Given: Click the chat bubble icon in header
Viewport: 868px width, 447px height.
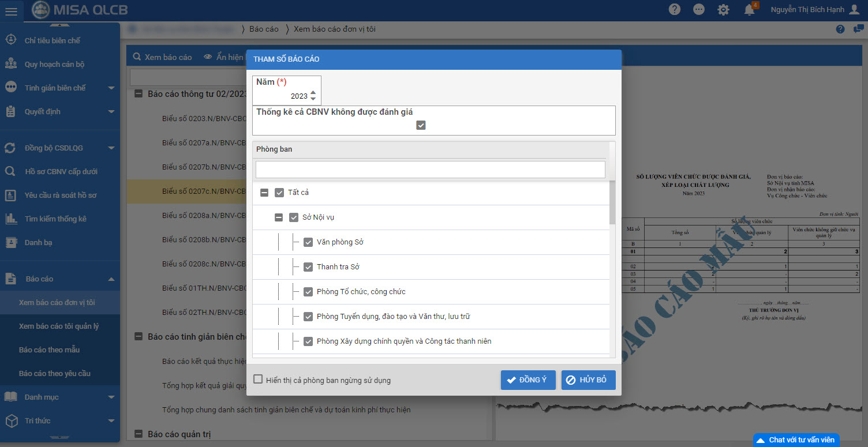Looking at the screenshot, I should (x=699, y=10).
